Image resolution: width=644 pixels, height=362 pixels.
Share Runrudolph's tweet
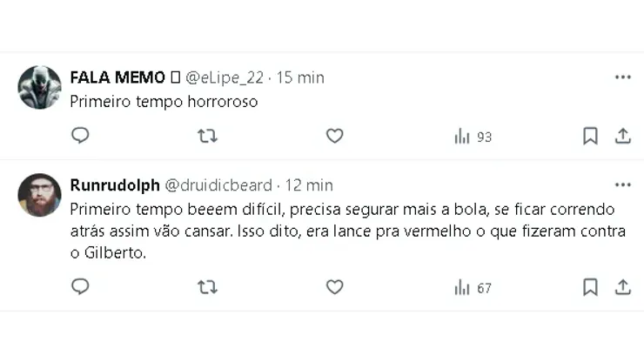point(622,286)
